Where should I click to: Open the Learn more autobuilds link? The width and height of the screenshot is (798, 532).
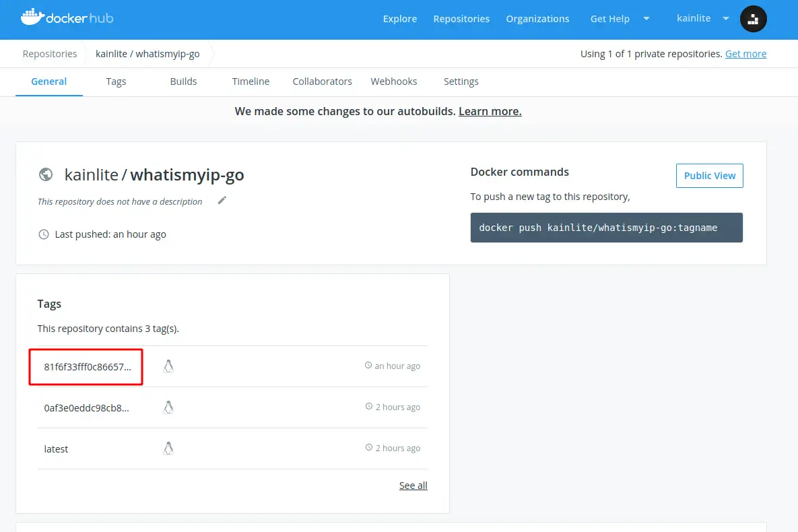[x=490, y=112]
